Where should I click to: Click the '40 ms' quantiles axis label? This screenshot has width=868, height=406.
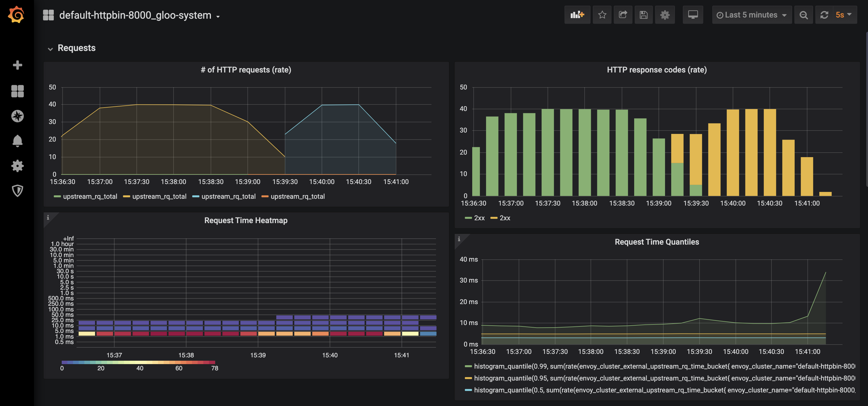[469, 259]
